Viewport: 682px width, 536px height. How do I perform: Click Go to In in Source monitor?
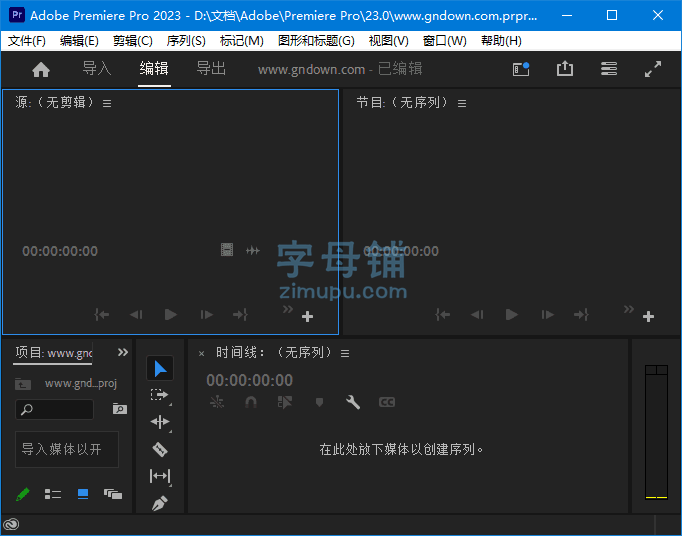[x=101, y=314]
